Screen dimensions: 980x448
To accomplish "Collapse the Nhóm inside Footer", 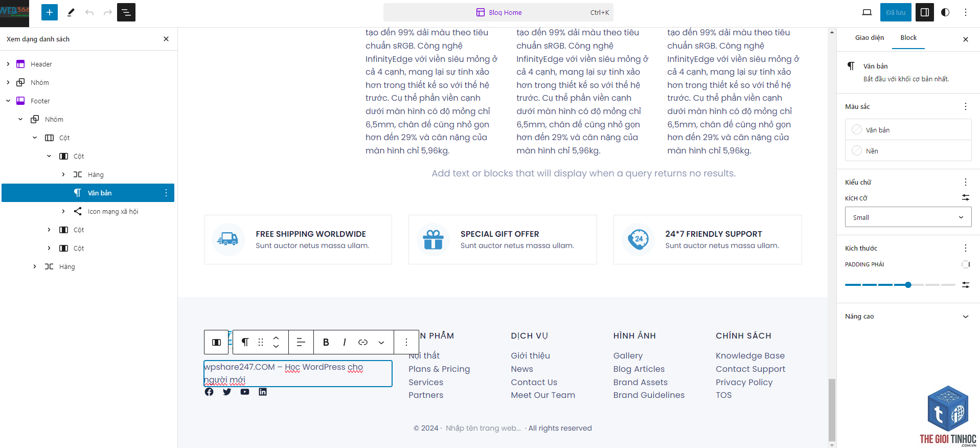I will coord(20,119).
